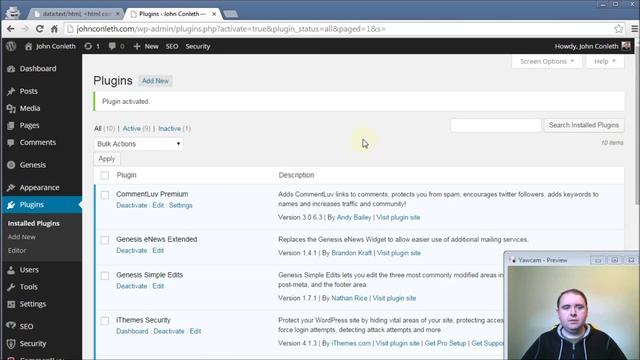Click the Yawcam Preview webcam window

[x=572, y=306]
